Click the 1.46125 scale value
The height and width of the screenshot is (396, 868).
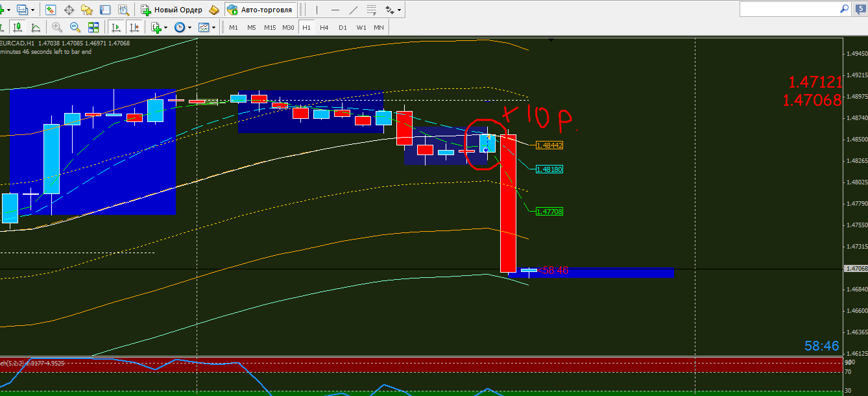(x=856, y=354)
